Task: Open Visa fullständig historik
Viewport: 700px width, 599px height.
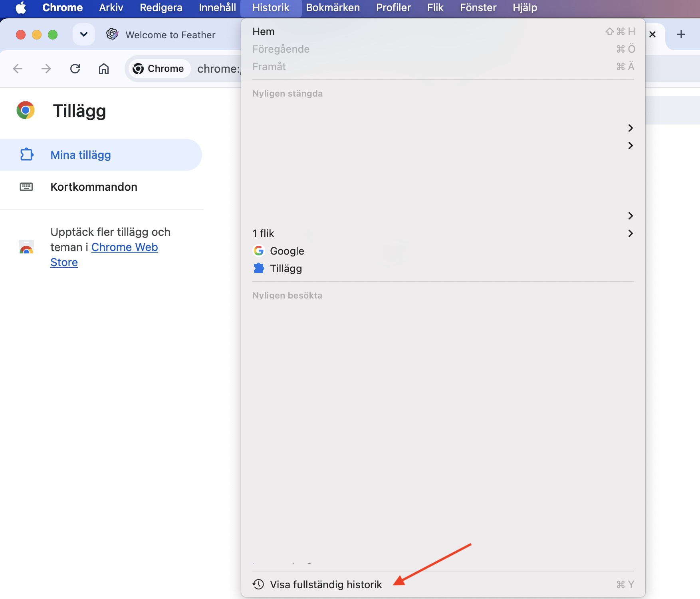Action: click(x=443, y=585)
